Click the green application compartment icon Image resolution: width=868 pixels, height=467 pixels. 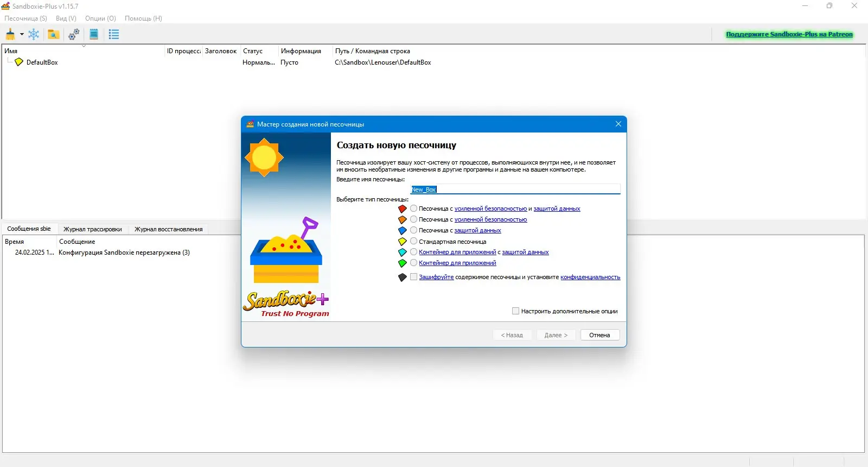click(x=403, y=263)
